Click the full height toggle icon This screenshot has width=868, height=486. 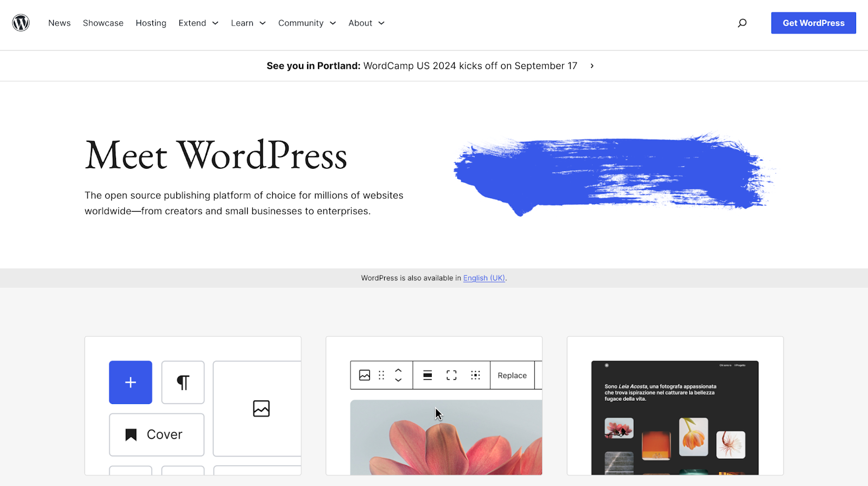(451, 375)
